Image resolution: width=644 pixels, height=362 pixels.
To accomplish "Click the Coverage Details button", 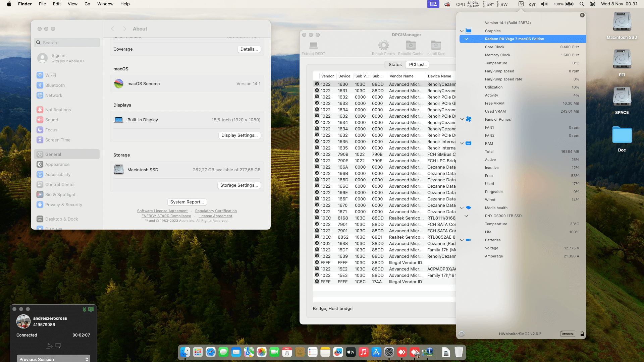I will click(x=249, y=49).
